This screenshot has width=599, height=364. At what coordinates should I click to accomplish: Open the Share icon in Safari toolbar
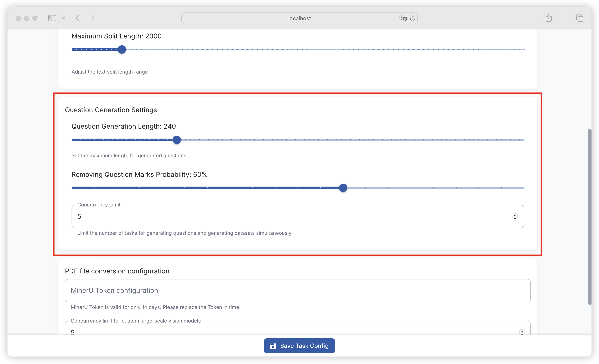548,18
